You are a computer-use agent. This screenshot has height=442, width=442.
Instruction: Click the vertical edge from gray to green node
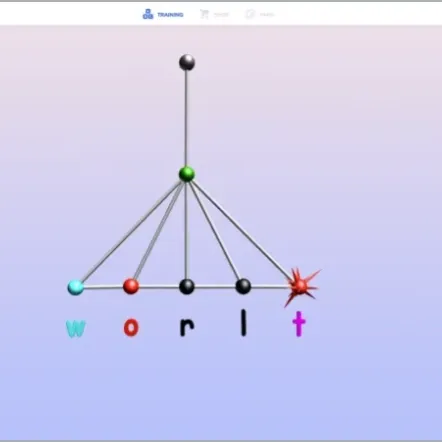coord(186,118)
